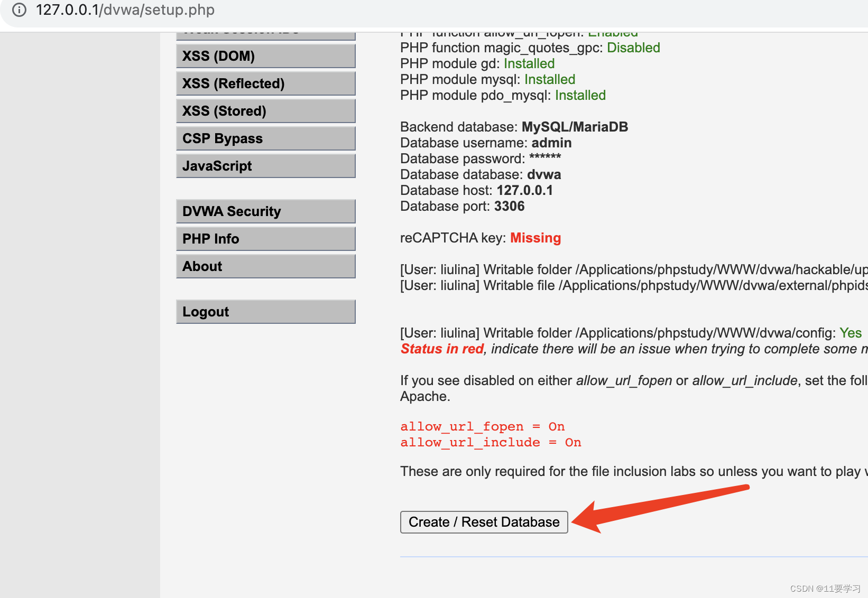Image resolution: width=868 pixels, height=598 pixels.
Task: Click 'PHP module gd: Installed' line
Action: (x=477, y=63)
